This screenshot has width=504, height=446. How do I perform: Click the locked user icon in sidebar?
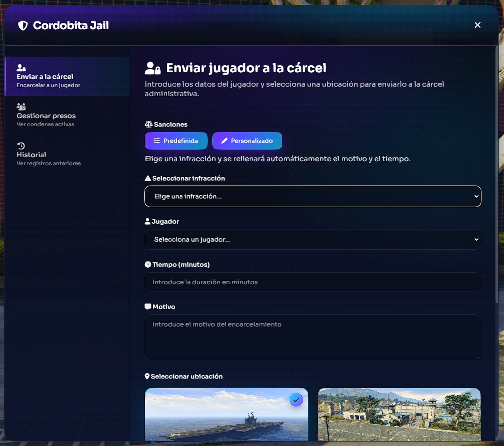coord(21,68)
